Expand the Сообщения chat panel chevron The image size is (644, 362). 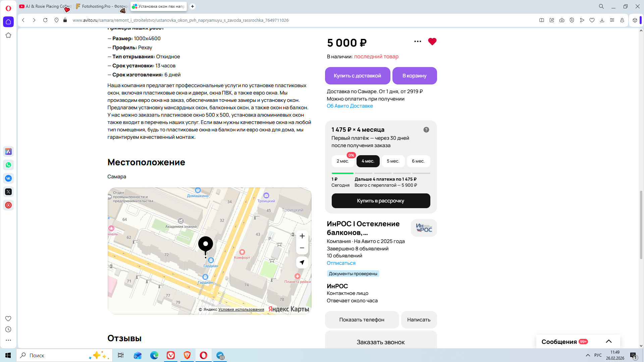coord(608,342)
